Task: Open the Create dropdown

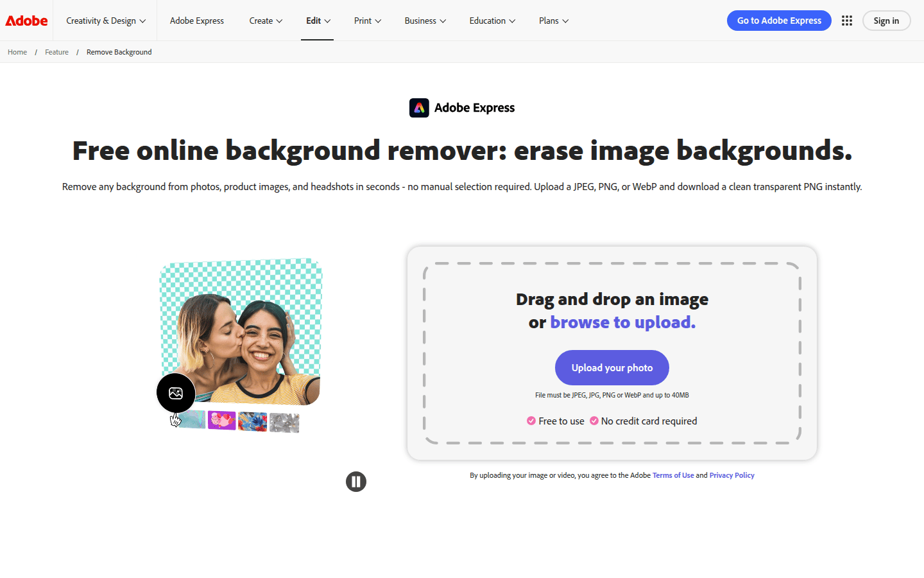Action: tap(266, 21)
